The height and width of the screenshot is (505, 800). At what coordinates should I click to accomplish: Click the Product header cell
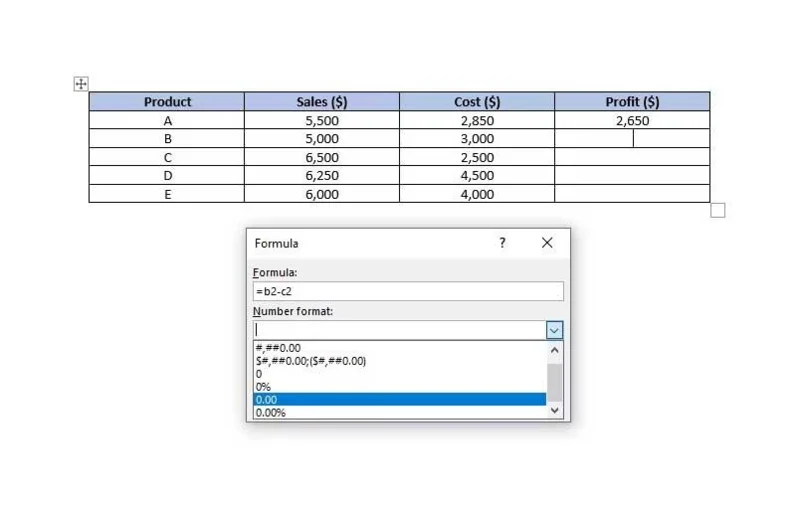pos(167,102)
